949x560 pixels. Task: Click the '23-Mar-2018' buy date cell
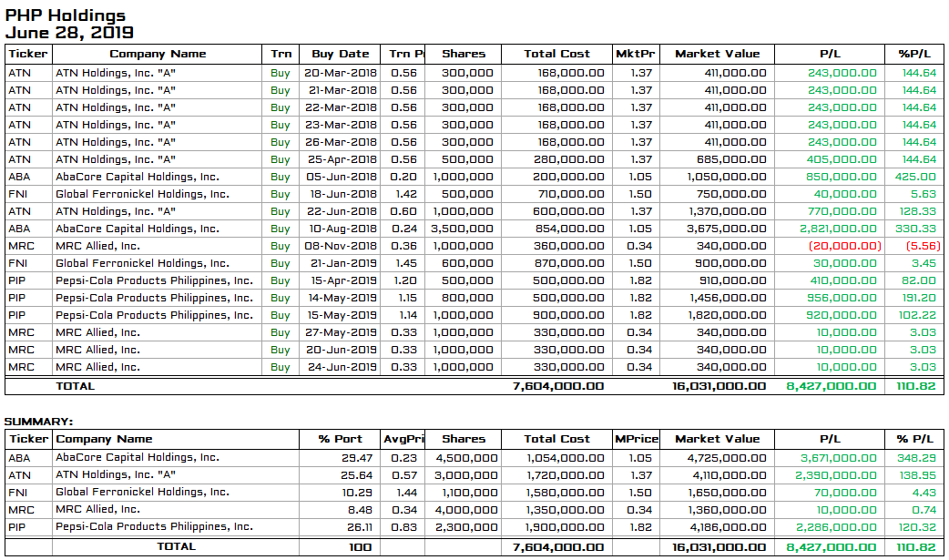click(341, 125)
